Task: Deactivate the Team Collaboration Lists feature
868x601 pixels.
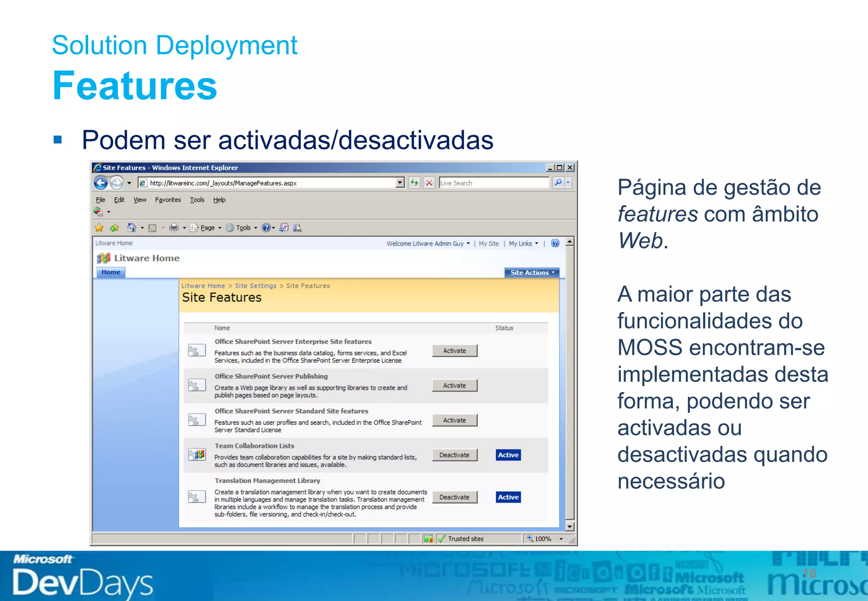Action: (x=455, y=455)
